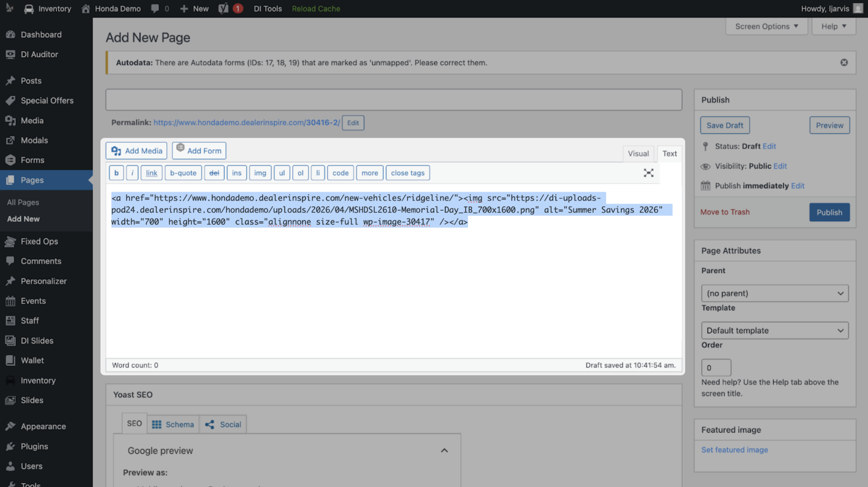Viewport: 868px width, 487px height.
Task: Select the SEO tab in Yoast
Action: tap(134, 423)
